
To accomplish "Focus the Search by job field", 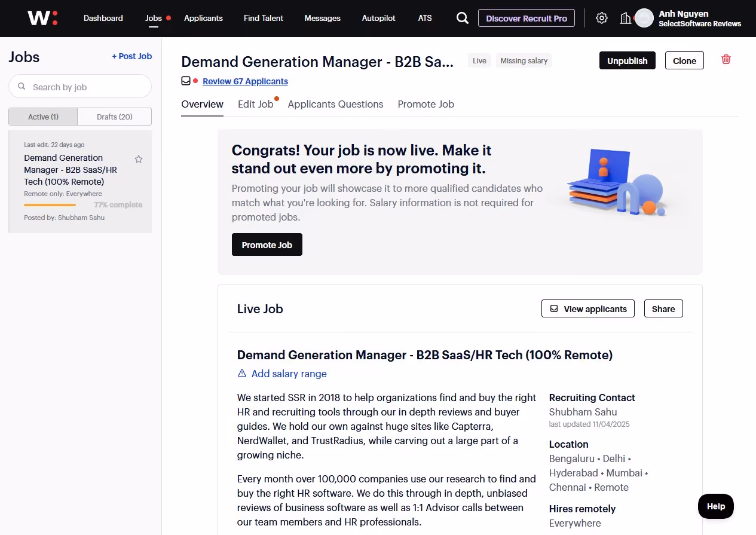I will point(80,86).
